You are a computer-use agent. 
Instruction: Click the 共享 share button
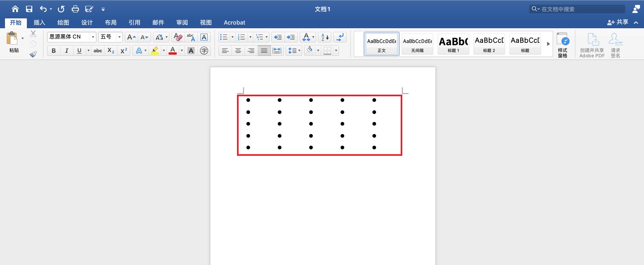(x=618, y=22)
